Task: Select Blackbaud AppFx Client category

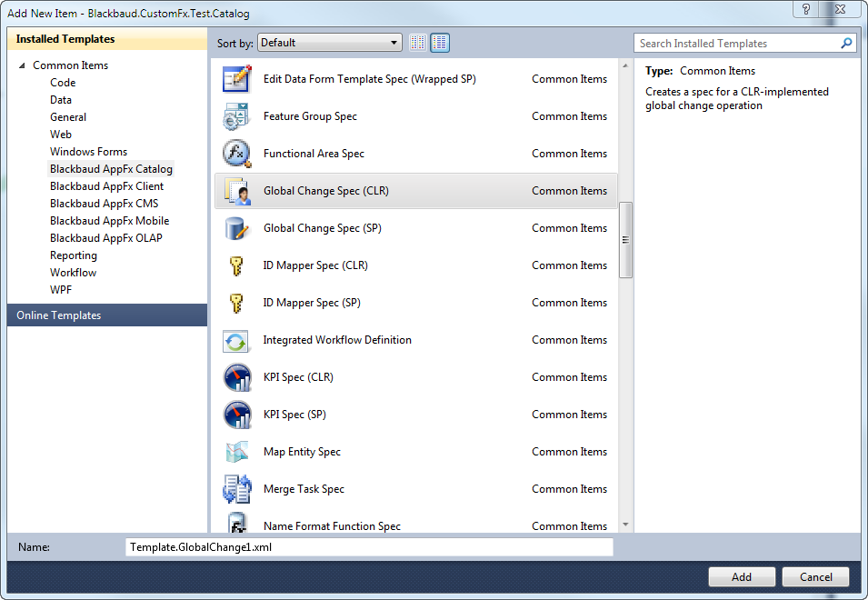Action: click(107, 186)
